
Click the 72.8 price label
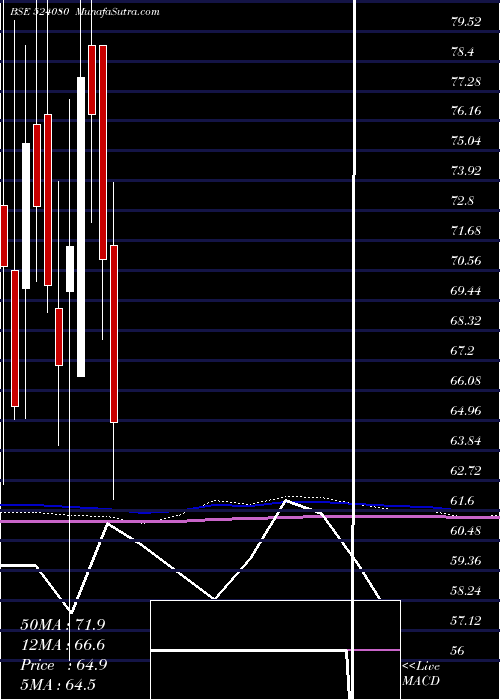tap(462, 201)
